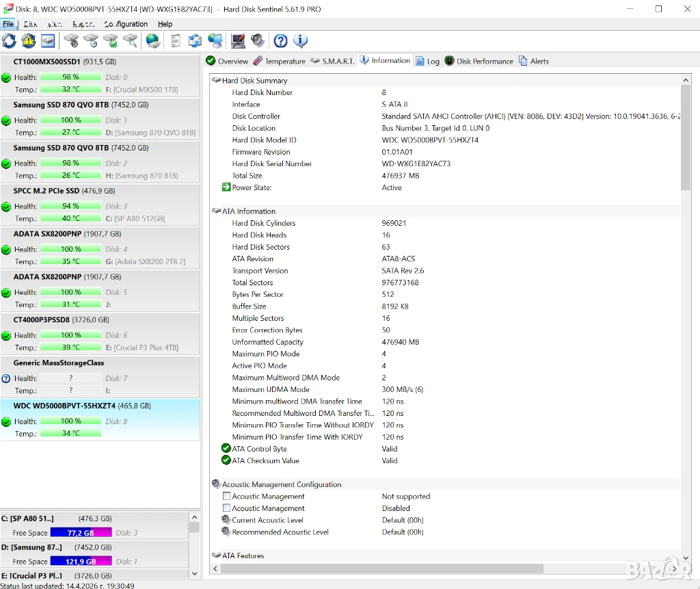Viewport: 700px width, 589px height.
Task: Click the information panel scroll-down arrow
Action: click(x=686, y=558)
